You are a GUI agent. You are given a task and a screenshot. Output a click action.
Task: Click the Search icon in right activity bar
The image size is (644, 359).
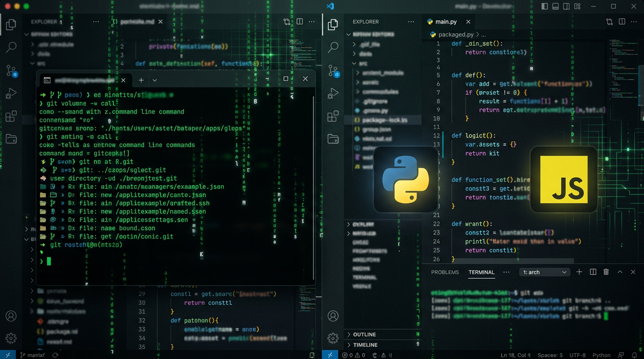point(333,47)
